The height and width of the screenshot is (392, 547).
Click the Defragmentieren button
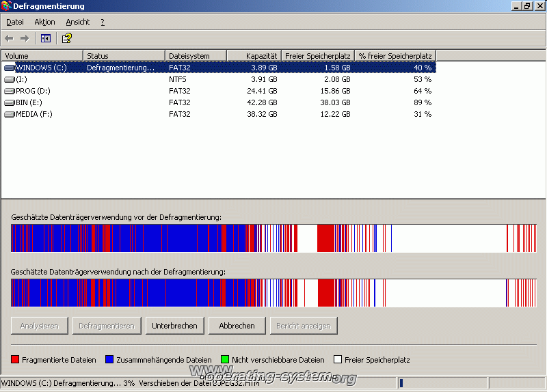(107, 326)
